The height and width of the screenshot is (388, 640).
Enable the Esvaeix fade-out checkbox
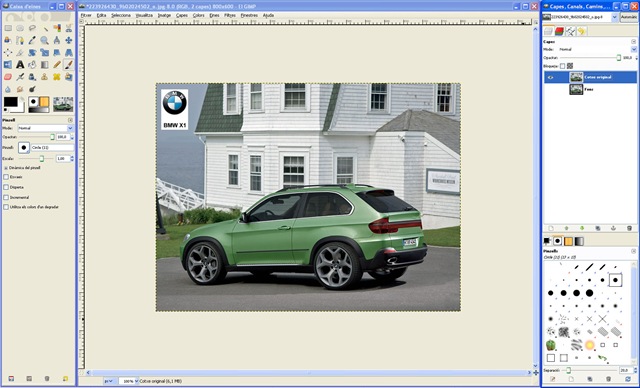6,177
